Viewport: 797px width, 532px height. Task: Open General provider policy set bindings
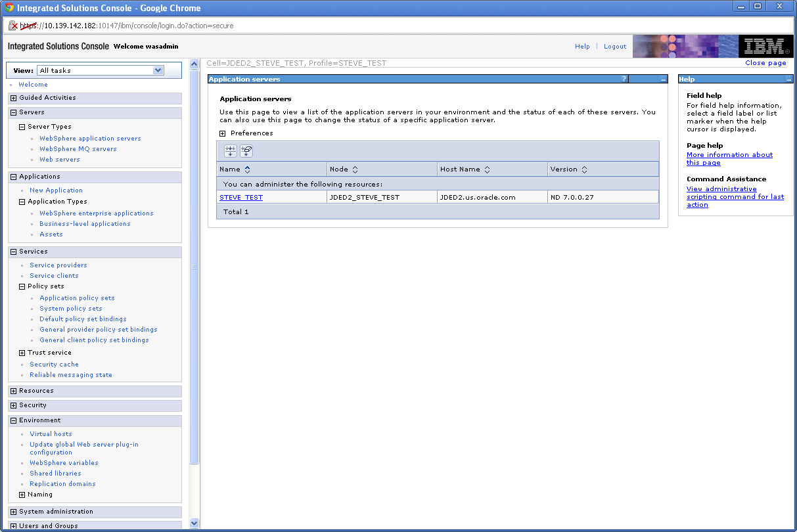coord(99,330)
